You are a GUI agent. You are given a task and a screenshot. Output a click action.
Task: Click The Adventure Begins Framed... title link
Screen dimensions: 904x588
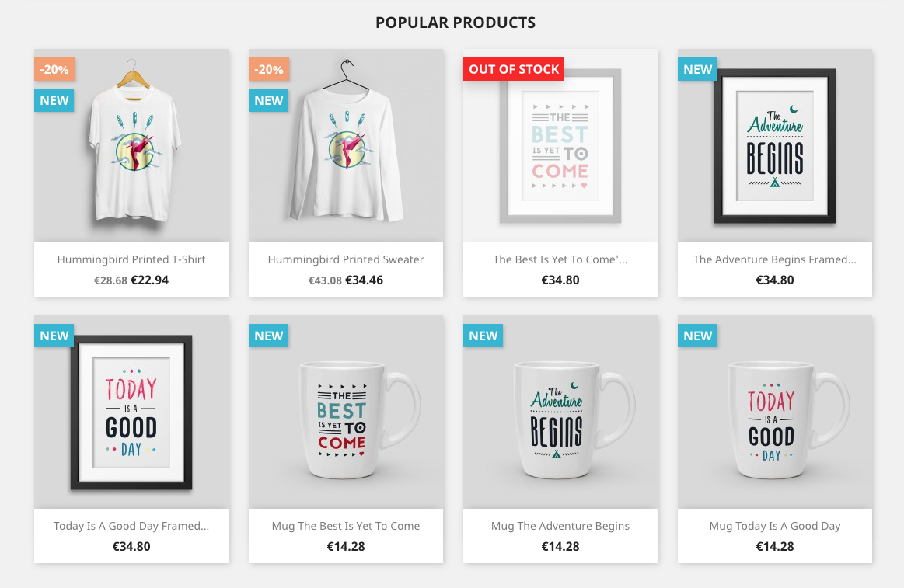[x=775, y=259]
